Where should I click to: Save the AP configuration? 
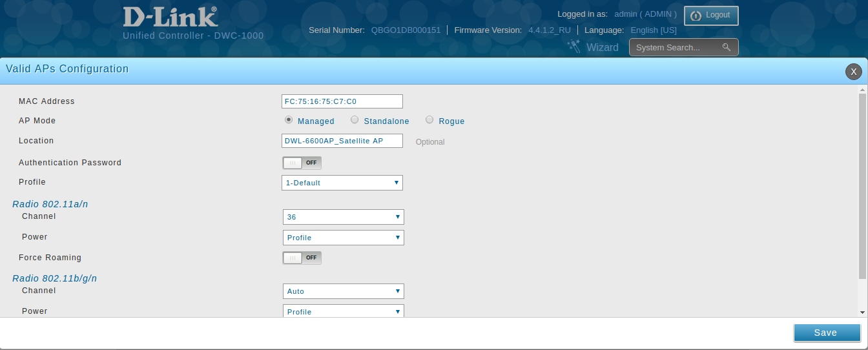pyautogui.click(x=826, y=333)
